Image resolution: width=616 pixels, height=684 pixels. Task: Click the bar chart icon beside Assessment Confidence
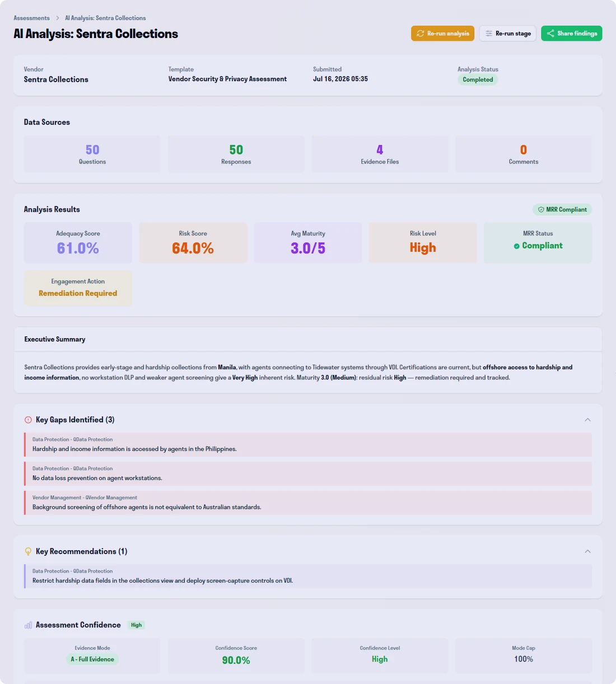[x=28, y=625]
